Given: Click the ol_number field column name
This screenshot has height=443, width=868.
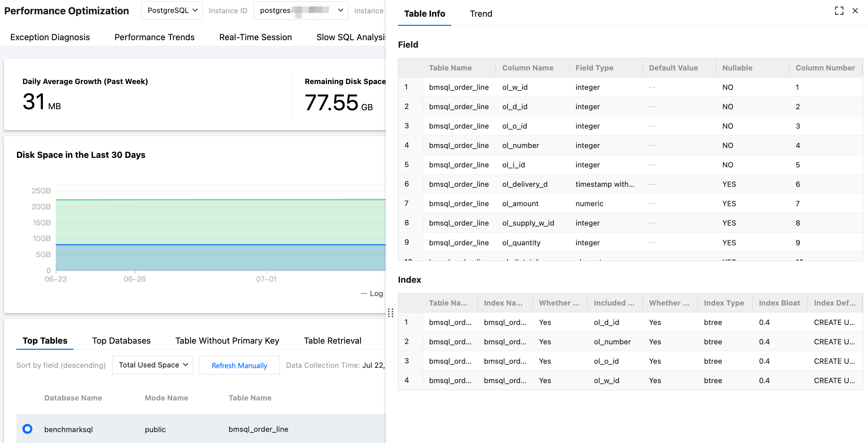Looking at the screenshot, I should (x=520, y=145).
